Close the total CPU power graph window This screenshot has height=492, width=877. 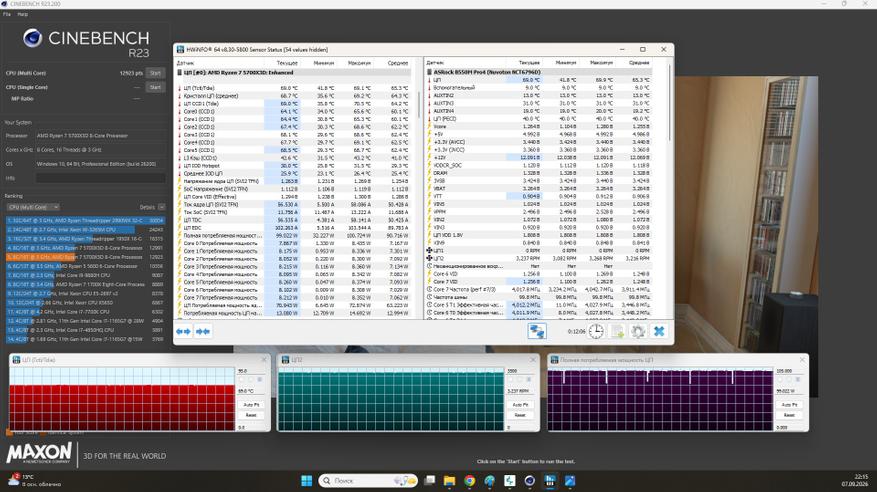pyautogui.click(x=802, y=359)
